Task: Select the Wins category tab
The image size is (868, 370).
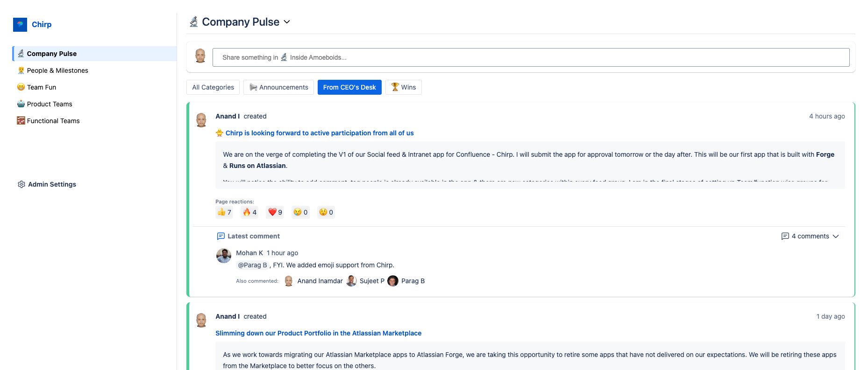Action: click(x=403, y=87)
